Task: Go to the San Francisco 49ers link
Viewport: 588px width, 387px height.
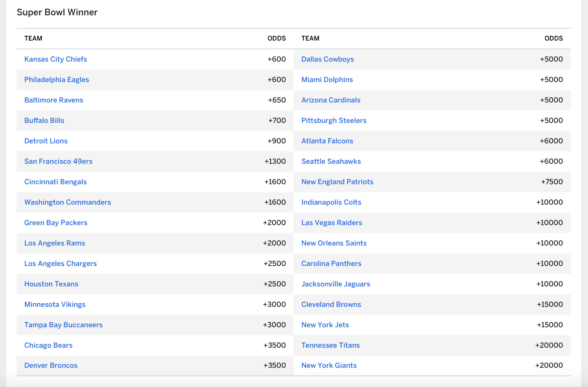Action: (58, 161)
